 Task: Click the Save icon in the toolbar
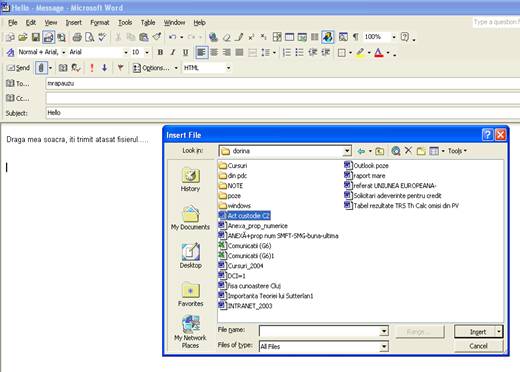pos(36,37)
